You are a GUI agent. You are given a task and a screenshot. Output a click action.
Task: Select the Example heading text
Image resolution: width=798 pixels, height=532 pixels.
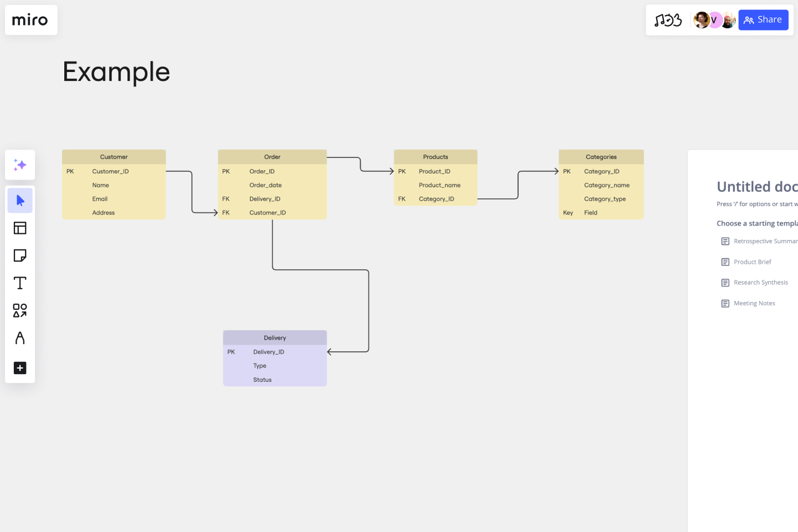pyautogui.click(x=116, y=72)
